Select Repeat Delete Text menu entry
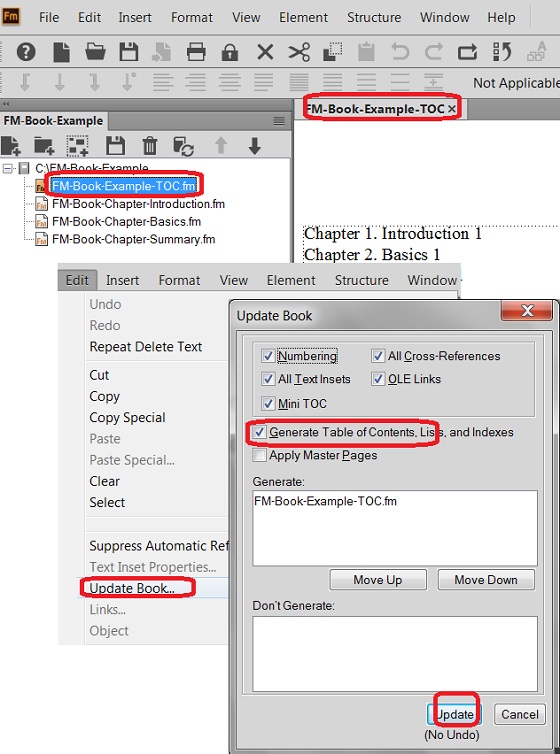The width and height of the screenshot is (560, 754). click(146, 347)
